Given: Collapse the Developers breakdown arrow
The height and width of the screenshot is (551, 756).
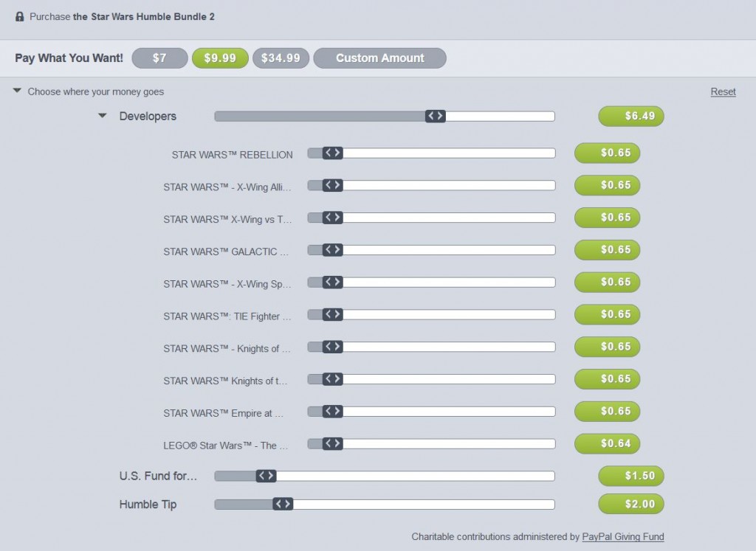Looking at the screenshot, I should 102,116.
